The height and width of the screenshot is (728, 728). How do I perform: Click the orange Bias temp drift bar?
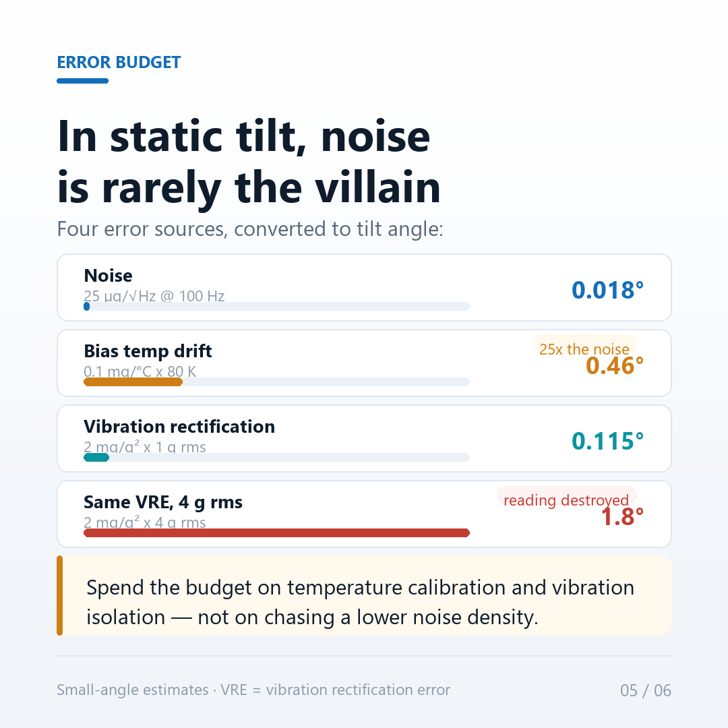[x=133, y=382]
